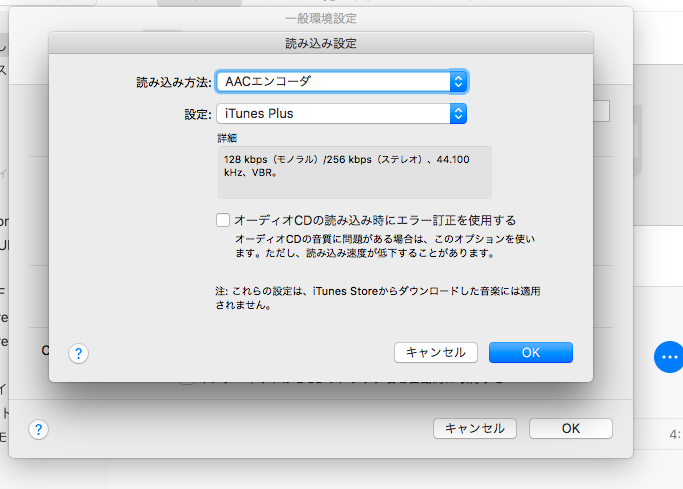Click OK in the 読み込み設定 dialog
683x489 pixels.
pyautogui.click(x=531, y=352)
